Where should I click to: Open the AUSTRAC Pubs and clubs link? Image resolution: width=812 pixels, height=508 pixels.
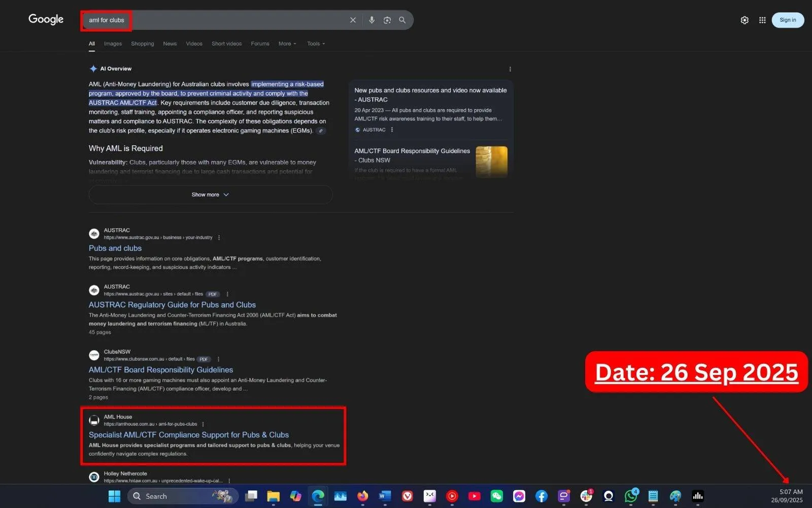(115, 248)
